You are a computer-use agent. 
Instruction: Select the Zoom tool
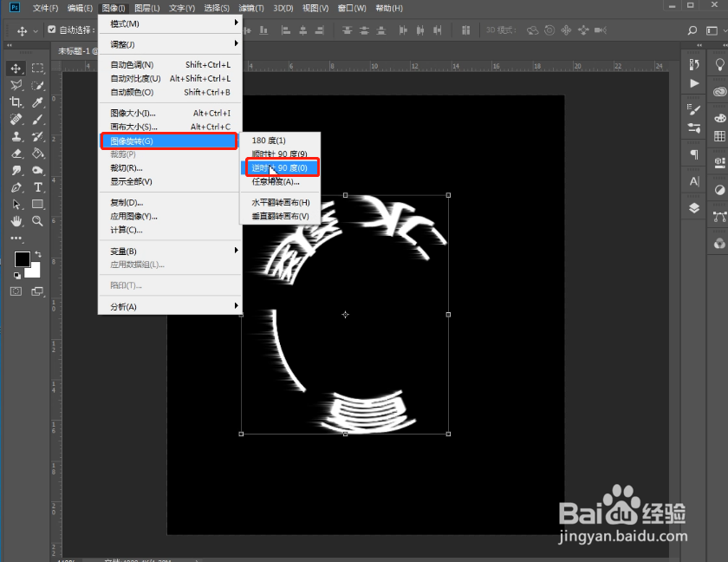tap(37, 221)
